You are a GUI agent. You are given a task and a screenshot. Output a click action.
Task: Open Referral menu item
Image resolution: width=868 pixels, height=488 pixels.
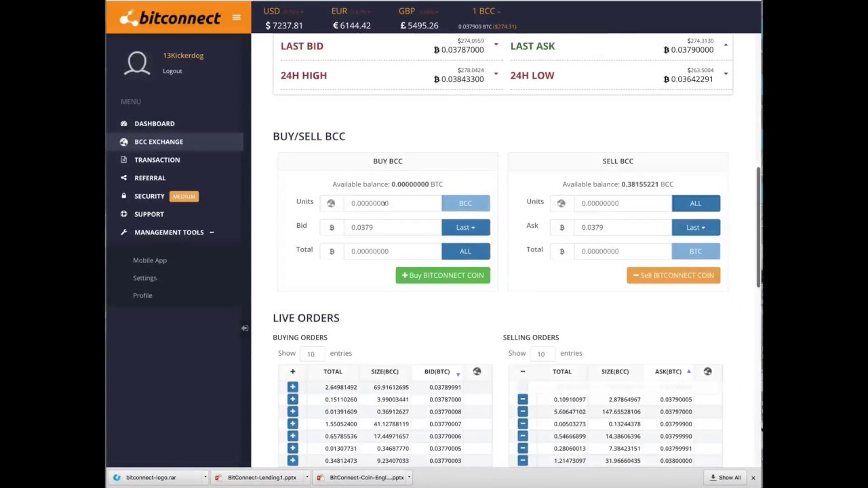pos(150,178)
